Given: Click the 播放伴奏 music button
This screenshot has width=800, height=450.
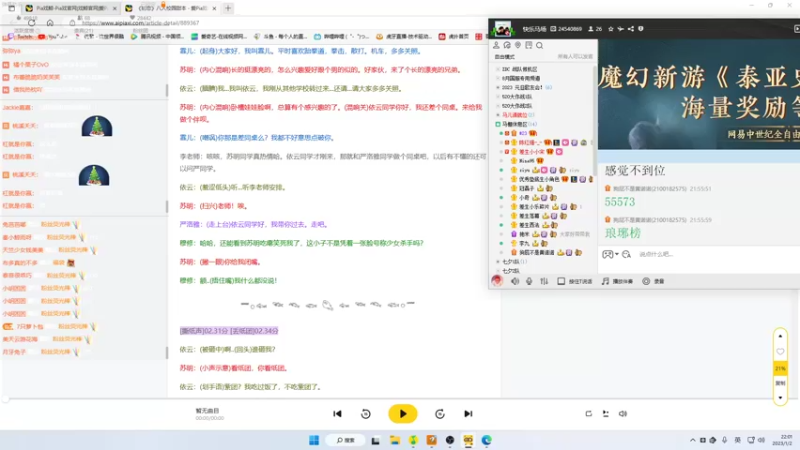Looking at the screenshot, I should pyautogui.click(x=617, y=281).
